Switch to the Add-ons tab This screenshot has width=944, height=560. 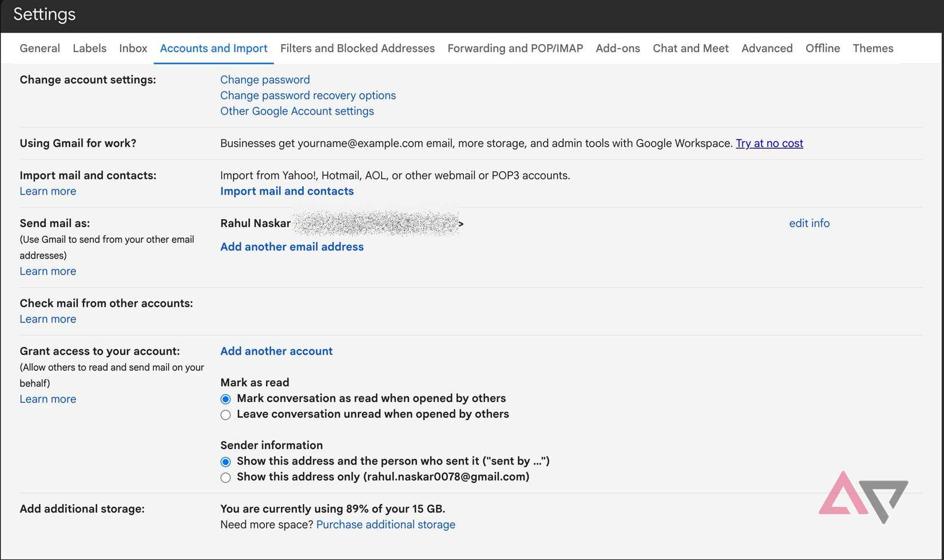618,49
